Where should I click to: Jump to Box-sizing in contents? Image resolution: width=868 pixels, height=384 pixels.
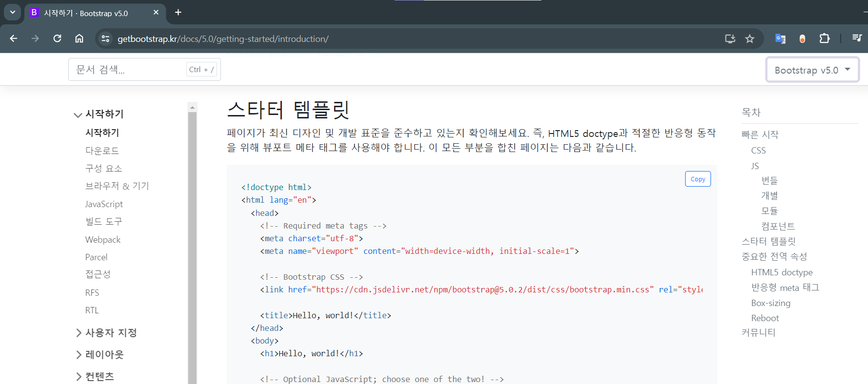click(x=770, y=303)
